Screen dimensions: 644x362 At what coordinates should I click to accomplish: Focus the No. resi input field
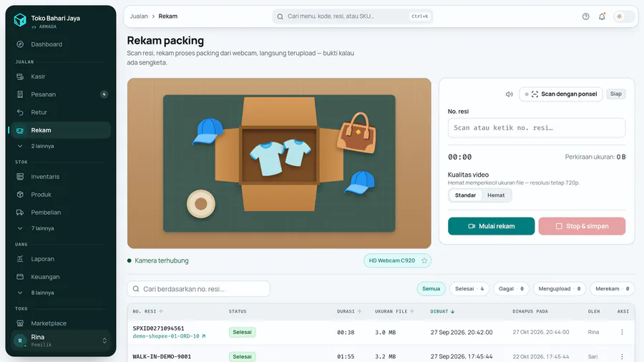tap(537, 128)
